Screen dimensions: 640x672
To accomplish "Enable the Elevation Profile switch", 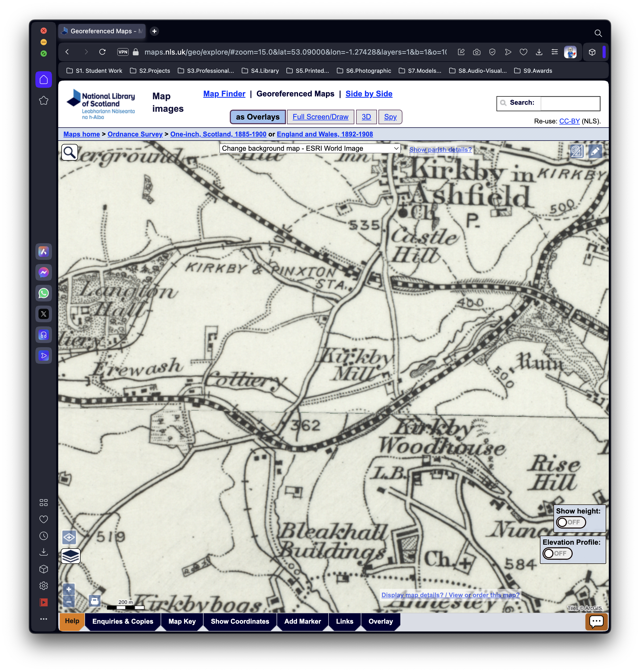I will click(557, 553).
